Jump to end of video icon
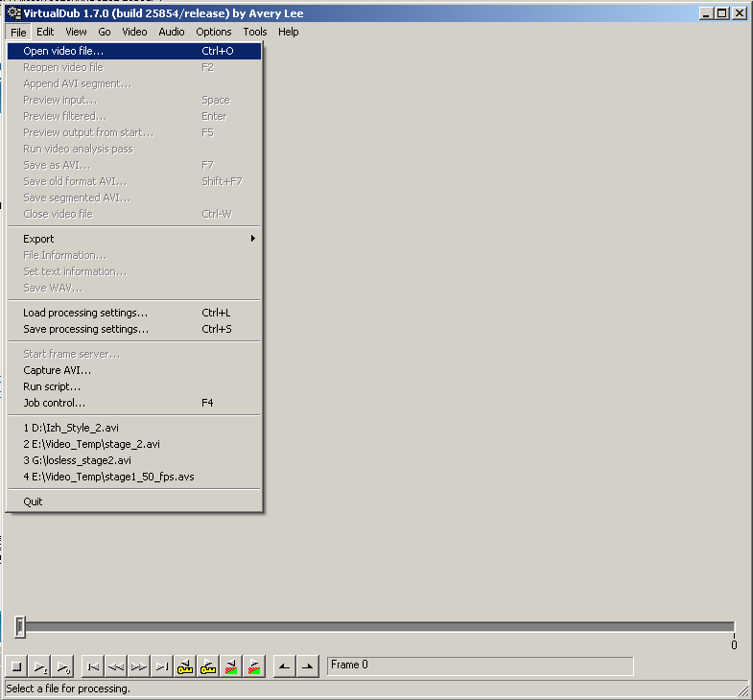 tap(162, 666)
